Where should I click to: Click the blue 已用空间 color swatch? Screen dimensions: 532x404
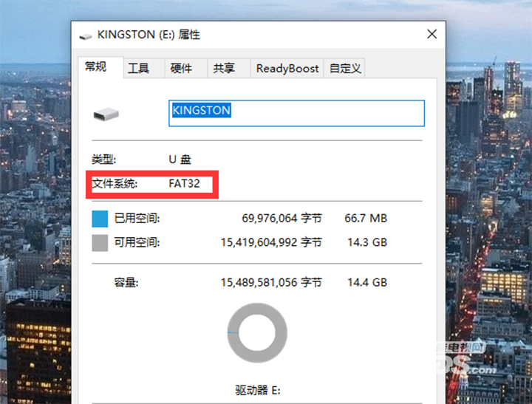tap(100, 219)
